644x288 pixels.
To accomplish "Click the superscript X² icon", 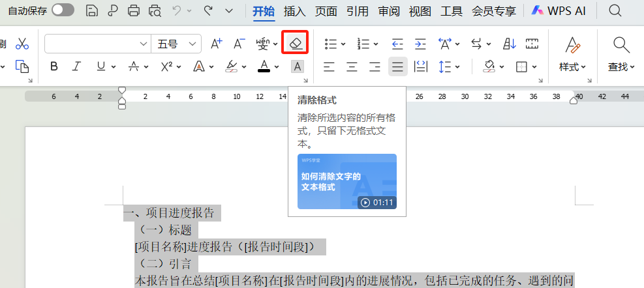I will (166, 66).
